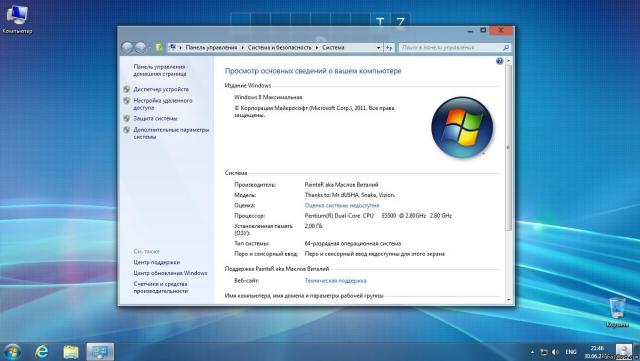Select the Система и безопасность breadcrumb
Screen dimensions: 640x361
pyautogui.click(x=279, y=48)
